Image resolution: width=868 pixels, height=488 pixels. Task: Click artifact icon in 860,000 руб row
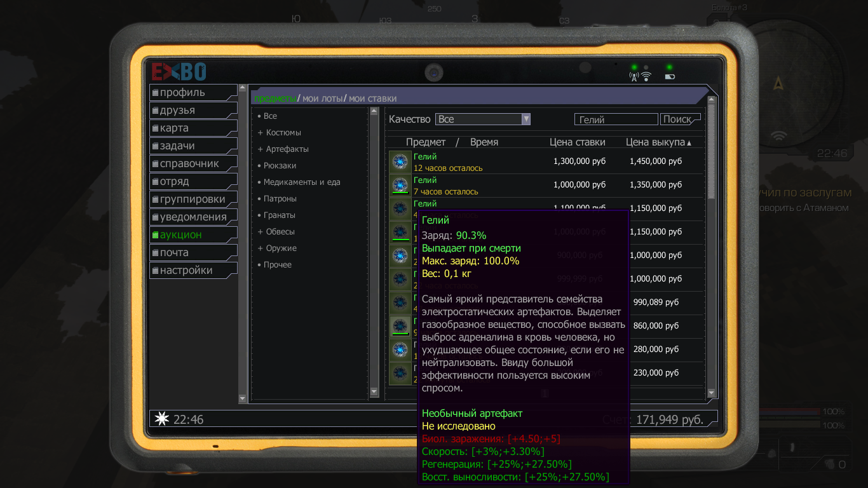(400, 327)
